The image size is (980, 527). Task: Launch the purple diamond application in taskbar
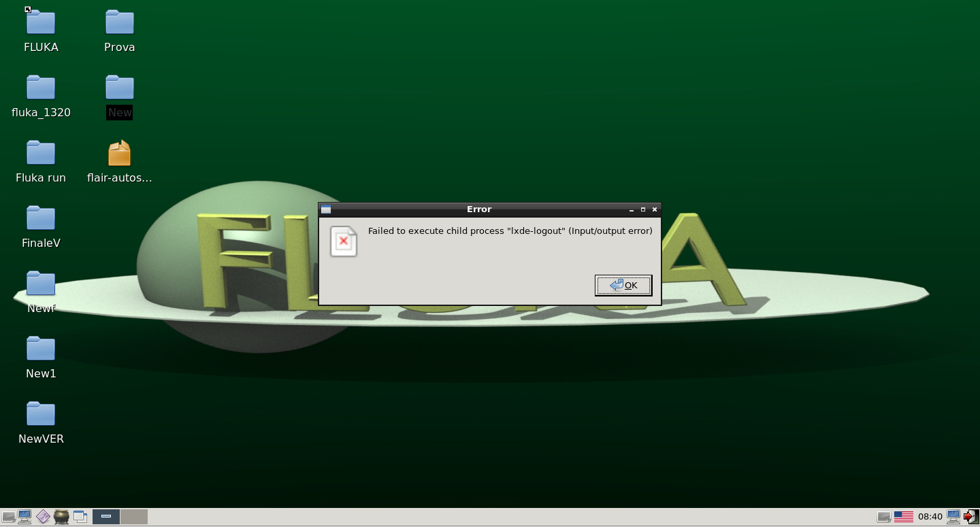(x=44, y=517)
